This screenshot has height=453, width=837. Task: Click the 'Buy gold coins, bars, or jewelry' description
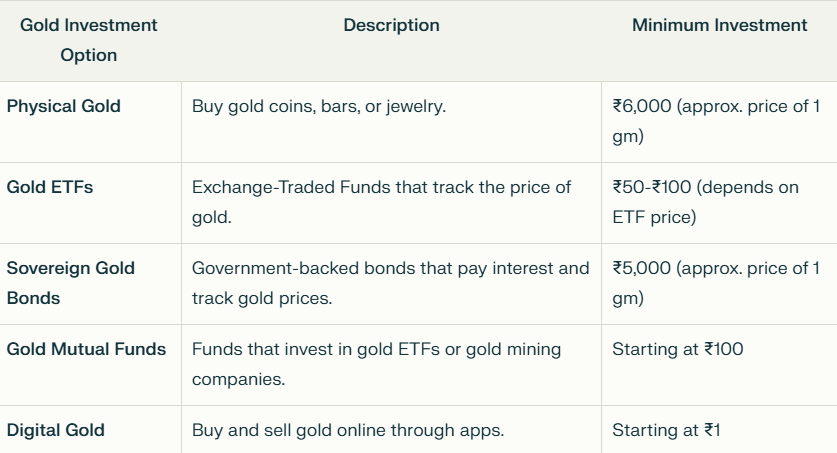point(319,106)
